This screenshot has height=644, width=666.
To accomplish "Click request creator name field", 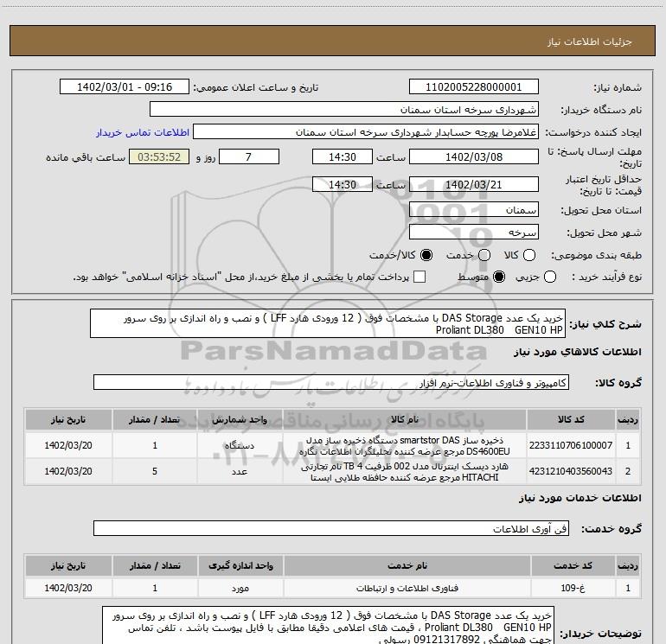I will 366,132.
